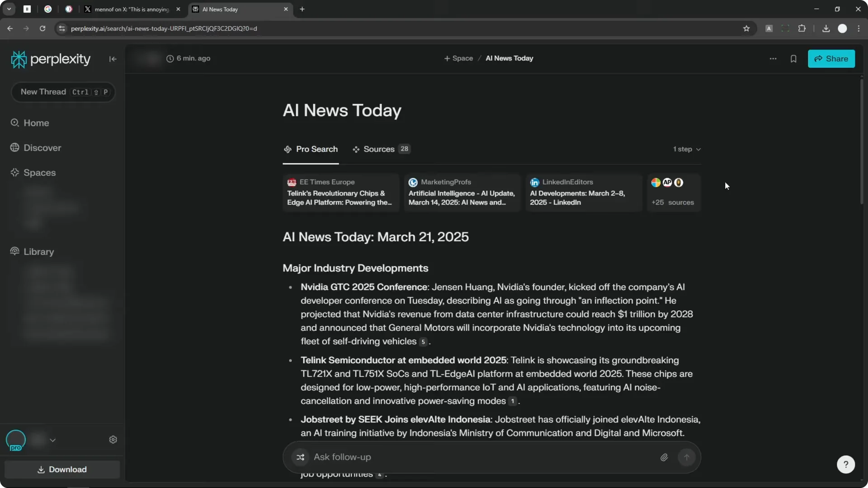Click the Share button
Screen dimensions: 868x488
(831, 59)
